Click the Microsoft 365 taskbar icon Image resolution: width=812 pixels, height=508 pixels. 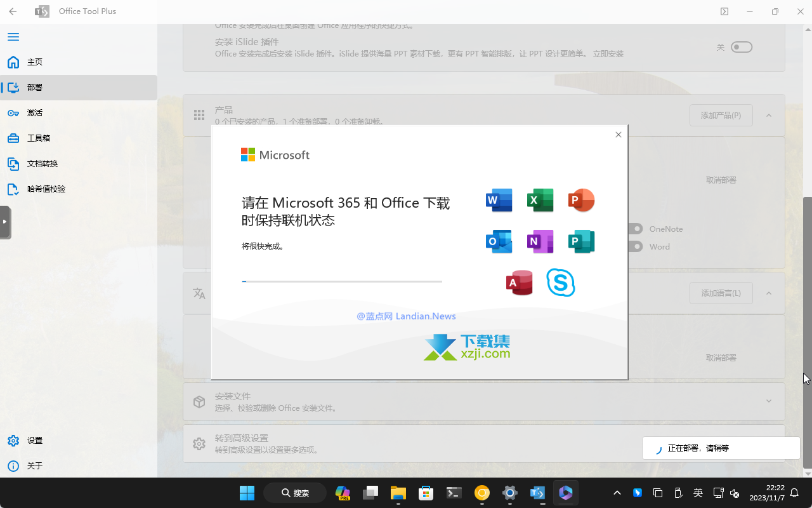point(566,493)
